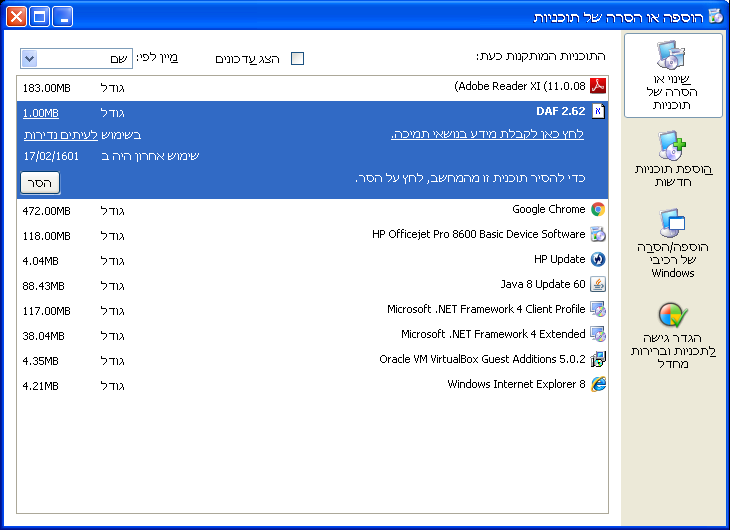The width and height of the screenshot is (730, 530).
Task: Click the DAF 2.62 program name
Action: (561, 111)
